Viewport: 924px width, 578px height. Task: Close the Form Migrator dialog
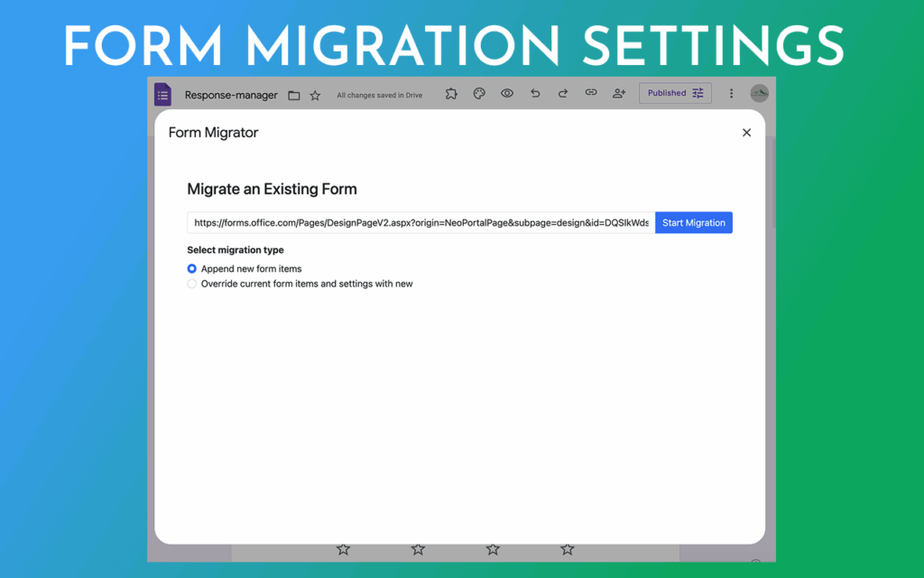tap(746, 133)
